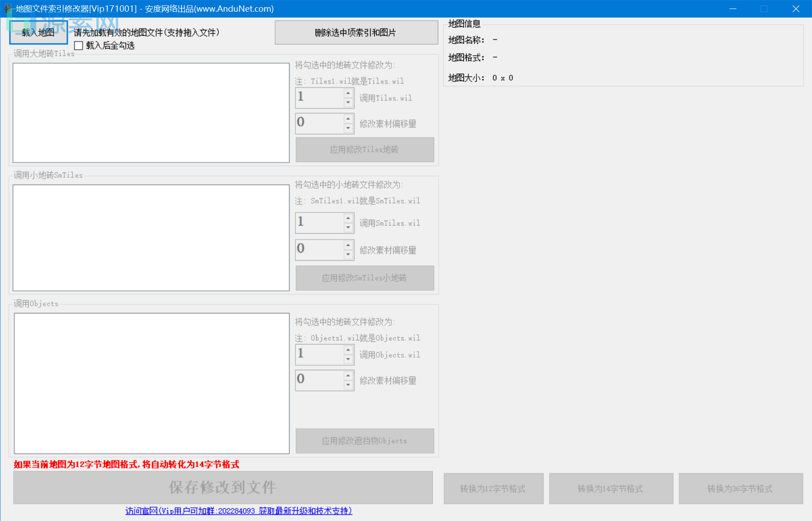Decrement the SmTiles 修改素材偏移量 spinner
The image size is (812, 521).
click(x=349, y=254)
